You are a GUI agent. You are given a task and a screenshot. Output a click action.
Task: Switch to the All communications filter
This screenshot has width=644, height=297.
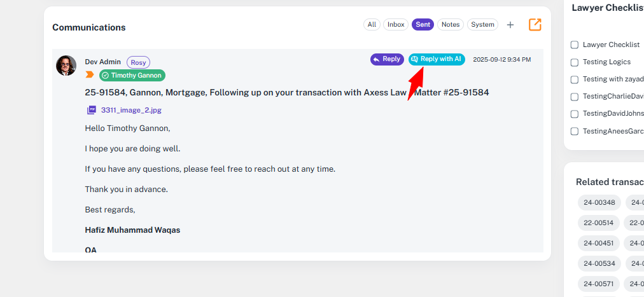tap(372, 25)
